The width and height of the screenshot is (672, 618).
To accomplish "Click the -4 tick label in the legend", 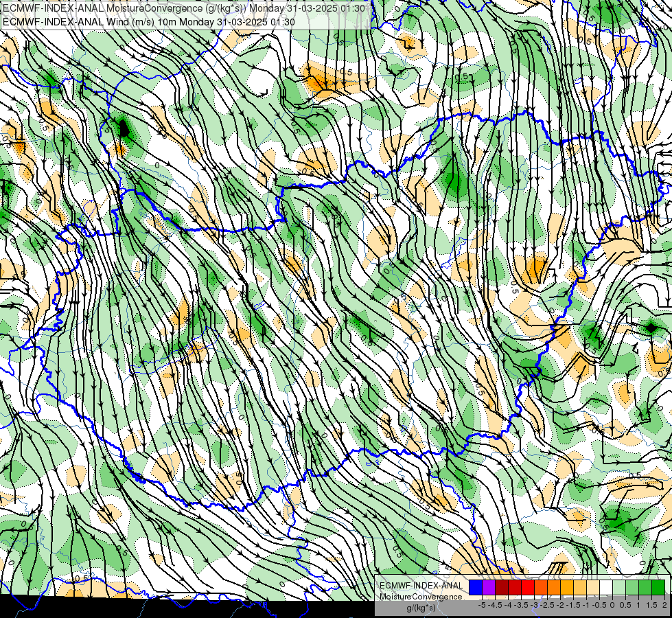I will click(508, 605).
